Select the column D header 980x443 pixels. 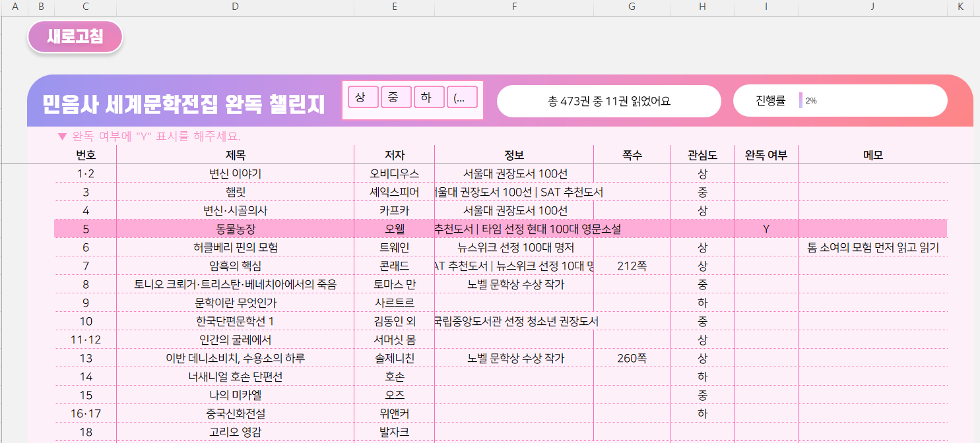(x=235, y=7)
